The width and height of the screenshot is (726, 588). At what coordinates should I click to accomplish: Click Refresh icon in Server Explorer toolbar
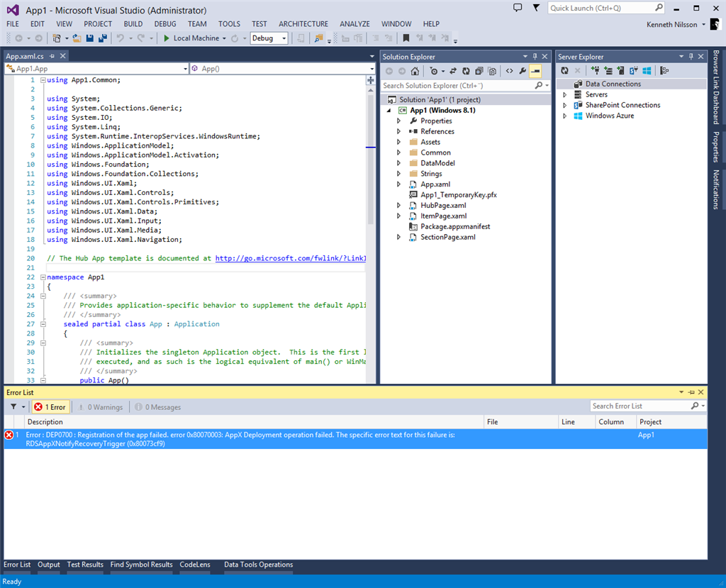point(564,71)
